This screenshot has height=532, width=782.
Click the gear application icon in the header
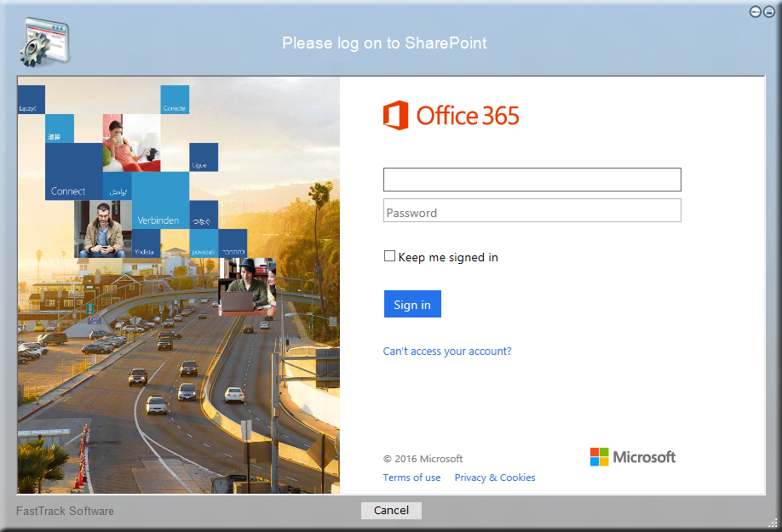pyautogui.click(x=44, y=43)
